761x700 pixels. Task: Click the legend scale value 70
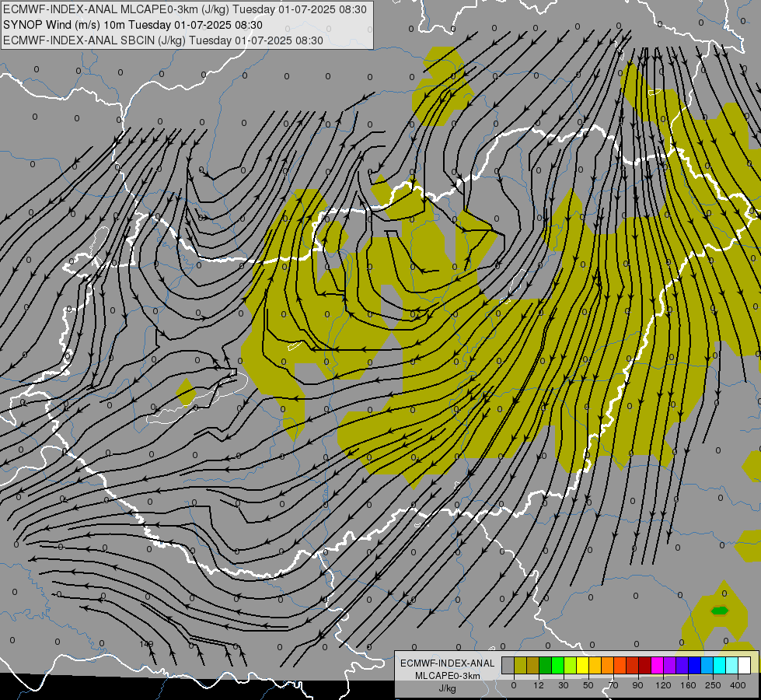pos(613,685)
